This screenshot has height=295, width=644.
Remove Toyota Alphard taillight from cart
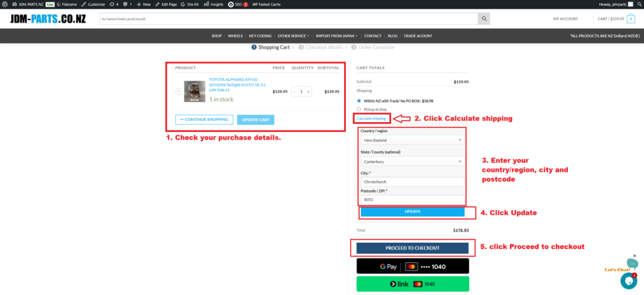179,92
